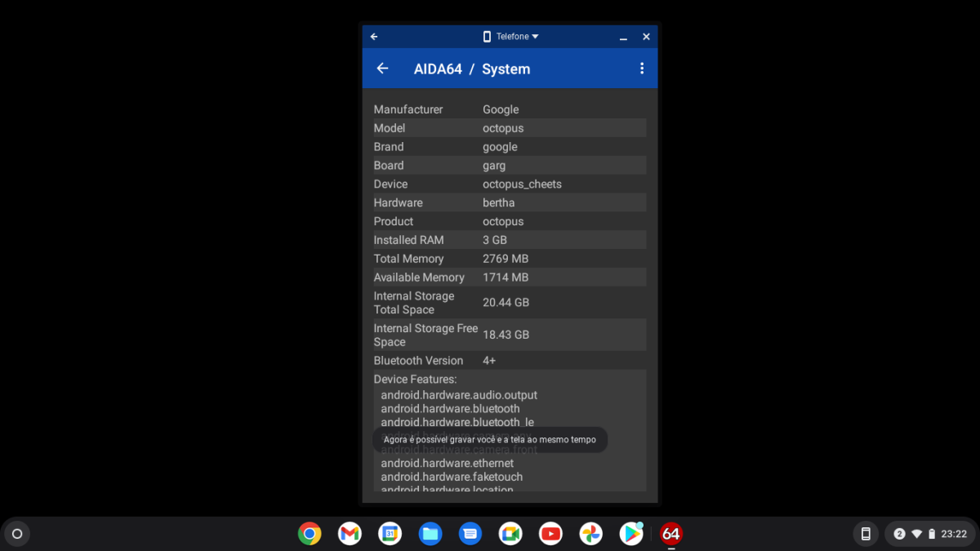Open Files app from the shelf
Image resolution: width=980 pixels, height=551 pixels.
click(430, 534)
